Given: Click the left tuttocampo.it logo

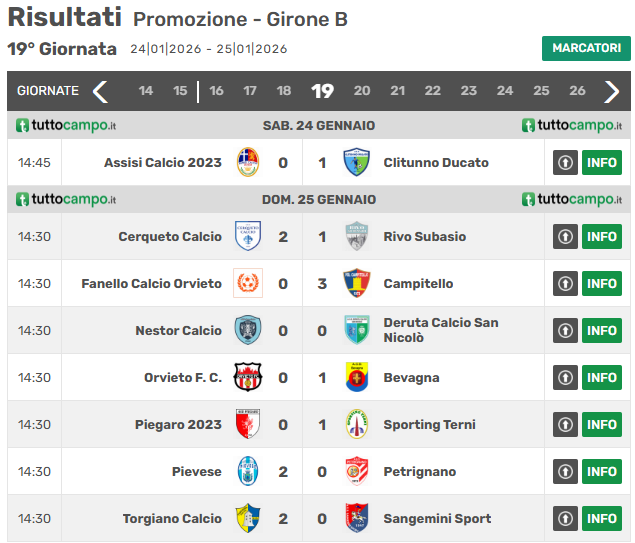Looking at the screenshot, I should pos(66,126).
